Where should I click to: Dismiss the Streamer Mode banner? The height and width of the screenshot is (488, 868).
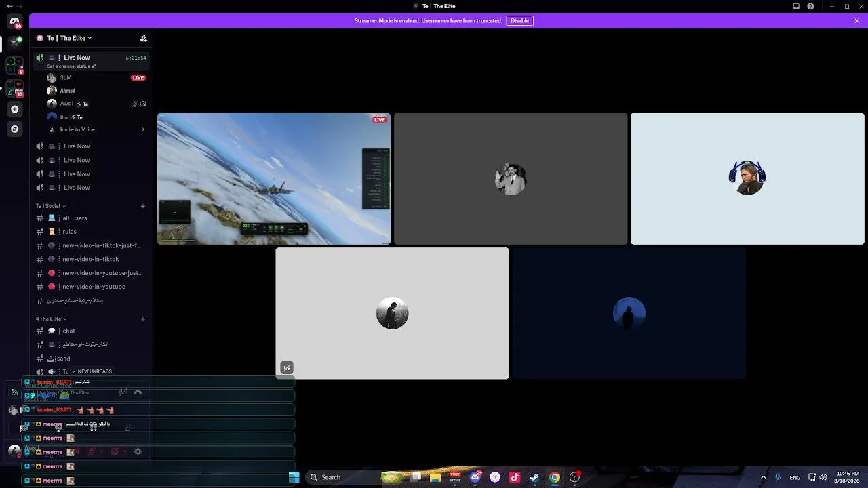click(857, 21)
